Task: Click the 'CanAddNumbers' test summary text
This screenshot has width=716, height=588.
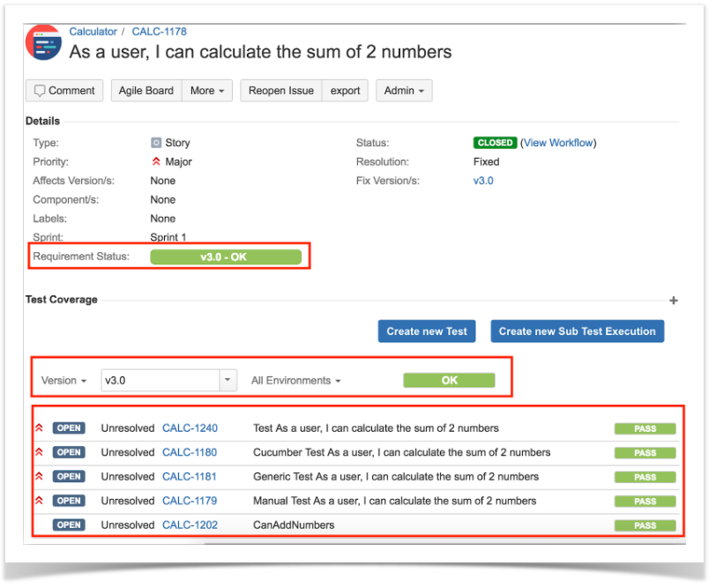Action: coord(294,525)
